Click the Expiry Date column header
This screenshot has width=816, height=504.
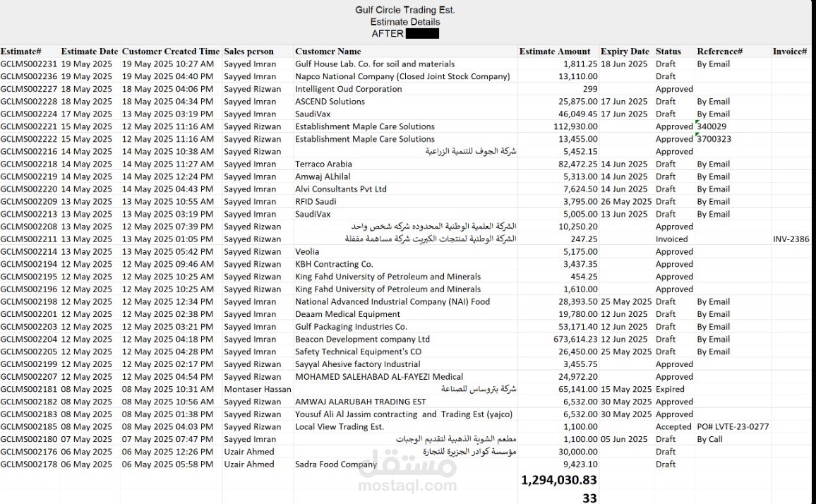click(x=625, y=52)
